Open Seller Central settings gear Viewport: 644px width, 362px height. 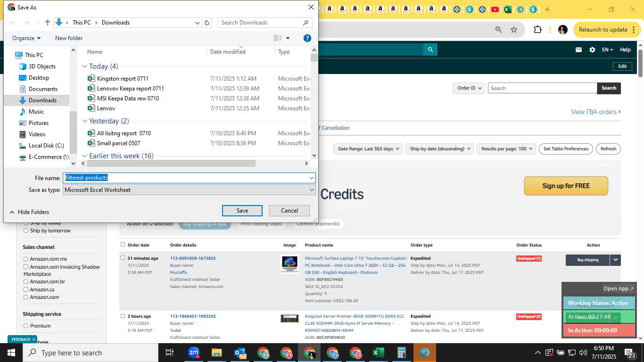(592, 49)
